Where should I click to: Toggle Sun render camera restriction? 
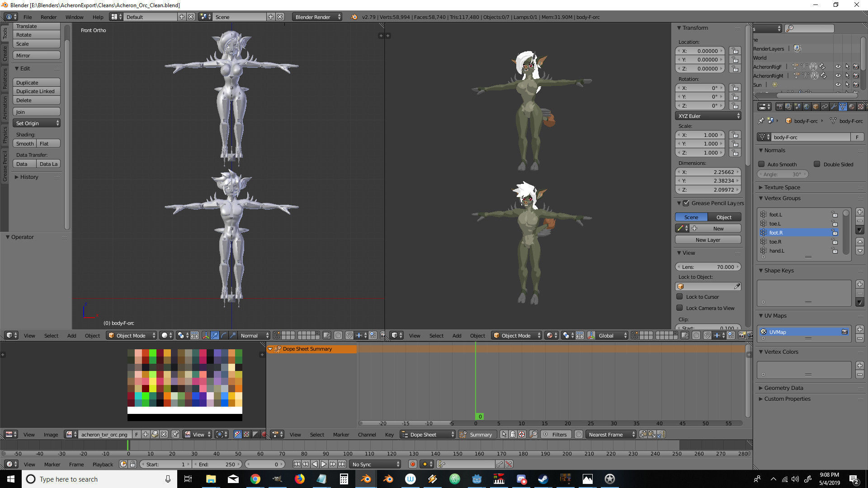coord(856,84)
